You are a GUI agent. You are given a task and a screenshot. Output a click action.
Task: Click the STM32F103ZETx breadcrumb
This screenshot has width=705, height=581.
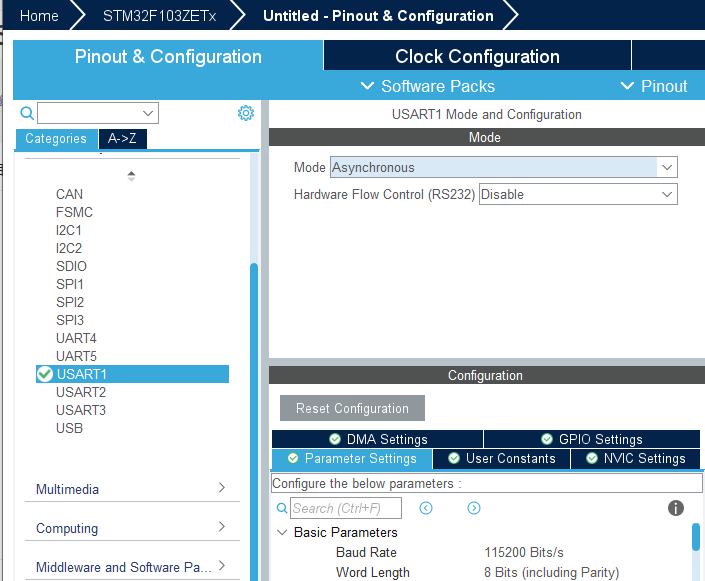[x=160, y=16]
